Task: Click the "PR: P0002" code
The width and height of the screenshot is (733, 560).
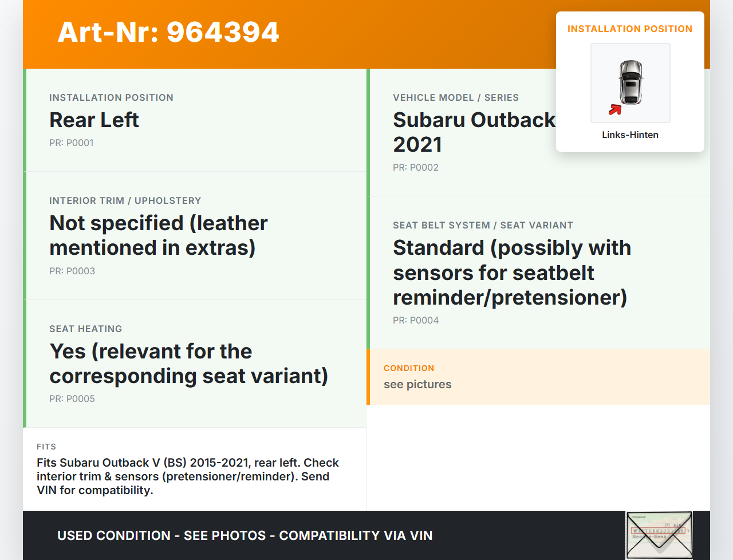Action: (x=416, y=168)
